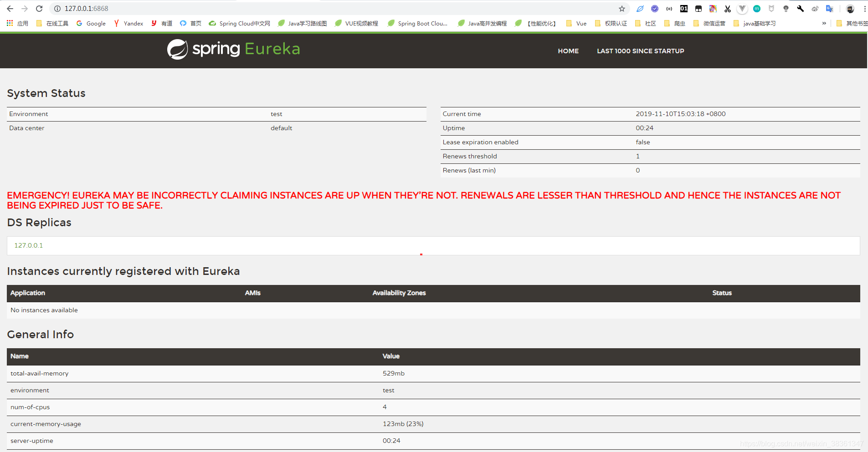Open the 首页 bookmark

click(190, 23)
